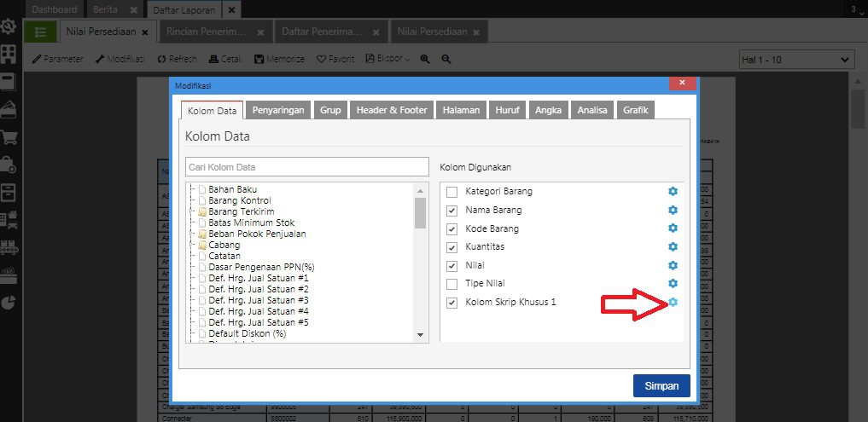This screenshot has width=868, height=422.
Task: Click the column tree scrollbar up arrow
Action: tap(420, 190)
